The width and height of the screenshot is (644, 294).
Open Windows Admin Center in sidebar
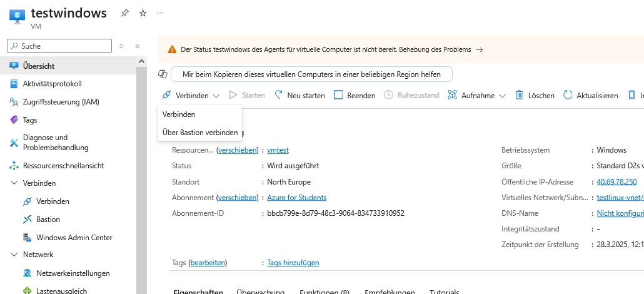pyautogui.click(x=74, y=238)
